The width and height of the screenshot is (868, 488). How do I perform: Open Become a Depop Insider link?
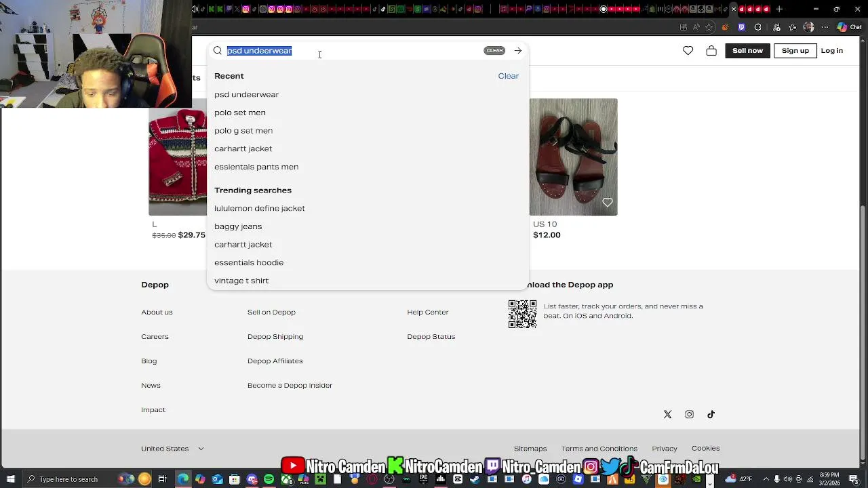290,386
